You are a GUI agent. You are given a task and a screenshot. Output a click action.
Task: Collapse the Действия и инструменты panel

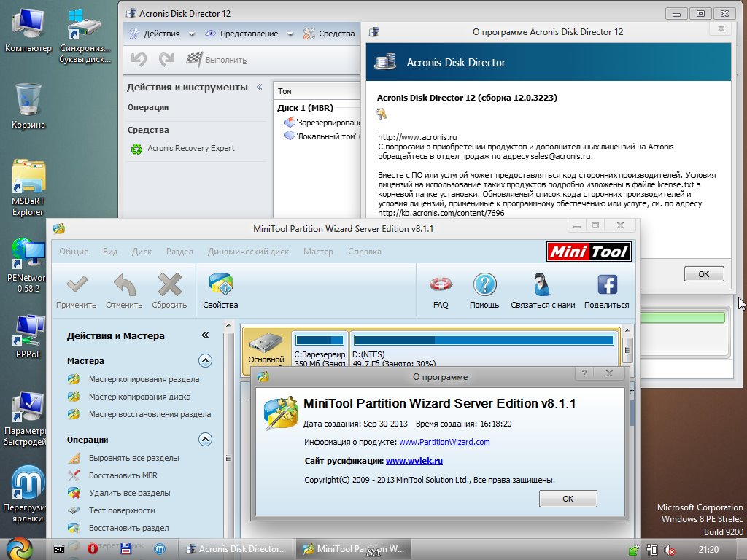point(260,87)
